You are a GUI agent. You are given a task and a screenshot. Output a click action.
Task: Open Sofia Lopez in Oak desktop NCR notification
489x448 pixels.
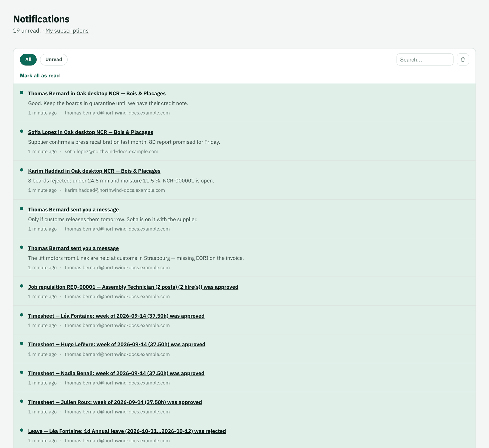coord(90,132)
